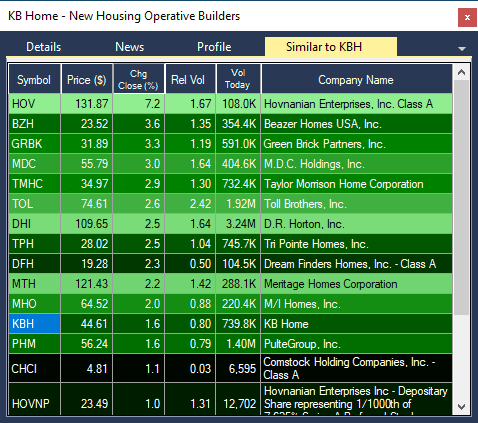Select the DFH symbol cell

34,264
